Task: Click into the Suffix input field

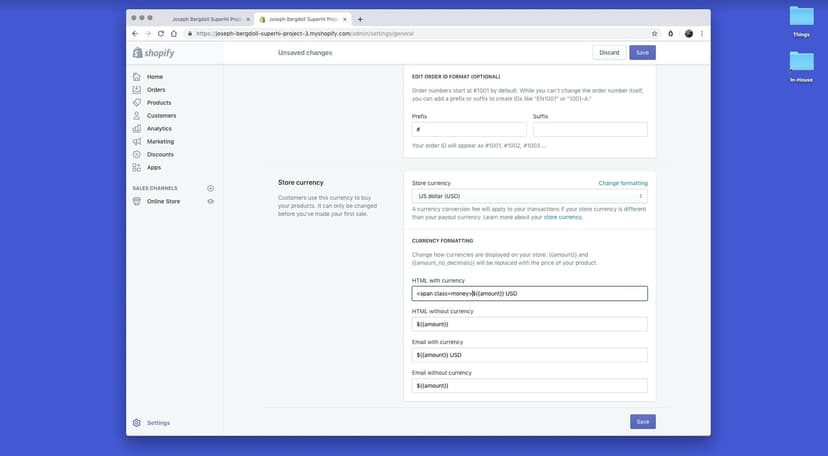Action: [590, 129]
